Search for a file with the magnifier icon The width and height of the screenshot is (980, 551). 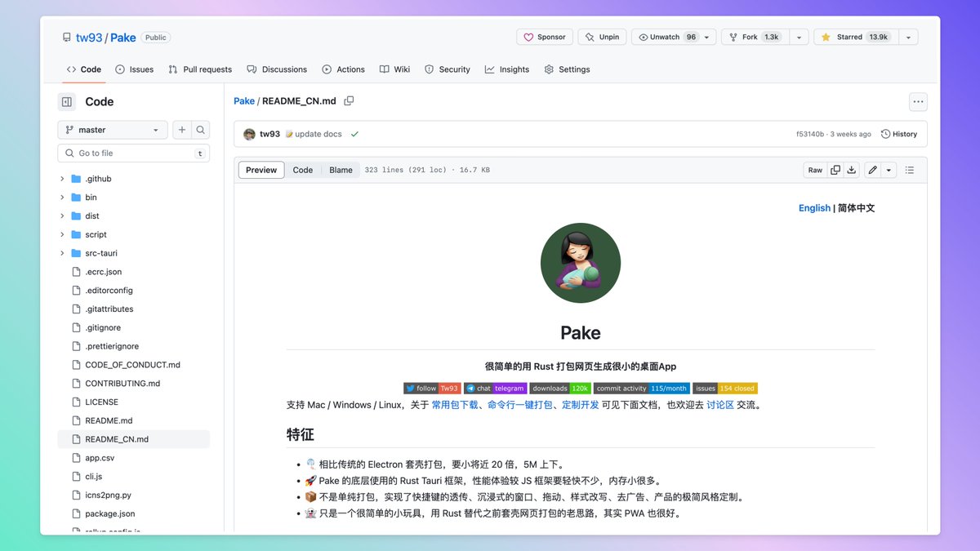(x=201, y=129)
